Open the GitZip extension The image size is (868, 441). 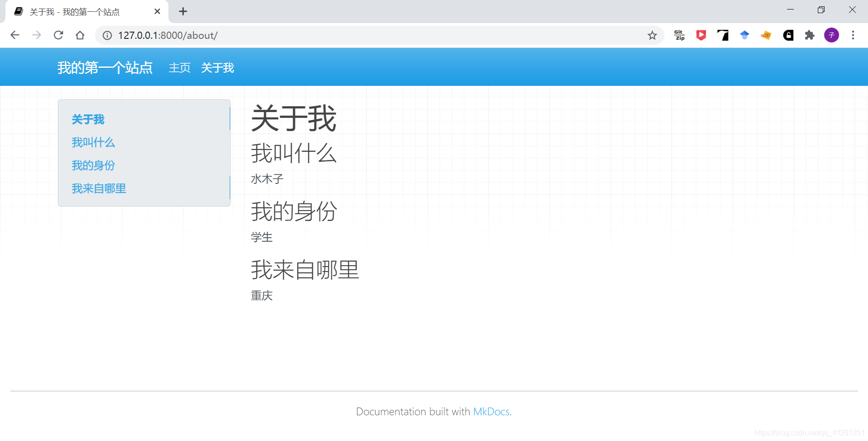pyautogui.click(x=679, y=35)
